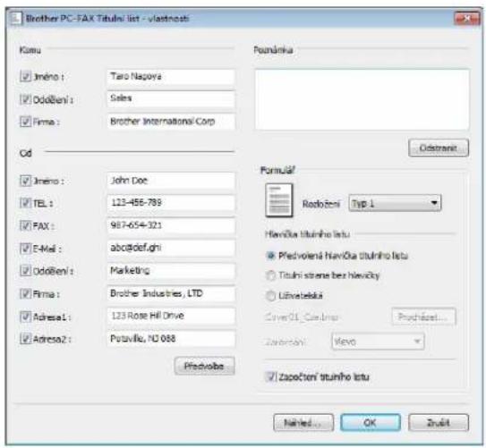Uncheck the Komu Jméno checkbox
486x448 pixels.
pyautogui.click(x=25, y=76)
